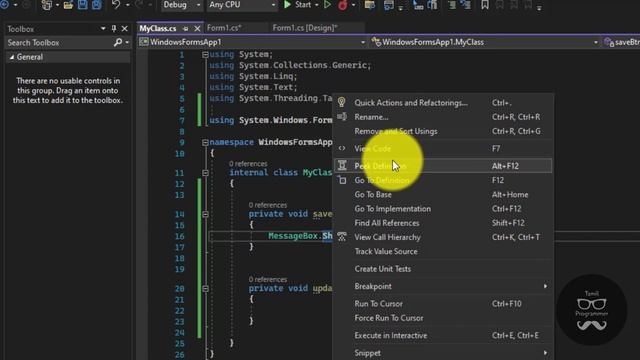Click Start Without Debugging outline arrow
The width and height of the screenshot is (640, 360).
tap(327, 5)
